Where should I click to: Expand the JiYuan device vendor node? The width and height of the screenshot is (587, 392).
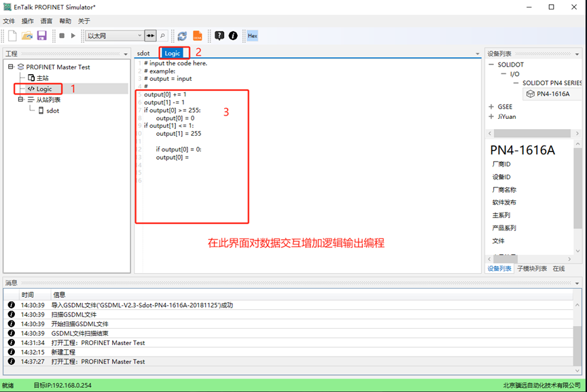pyautogui.click(x=491, y=116)
